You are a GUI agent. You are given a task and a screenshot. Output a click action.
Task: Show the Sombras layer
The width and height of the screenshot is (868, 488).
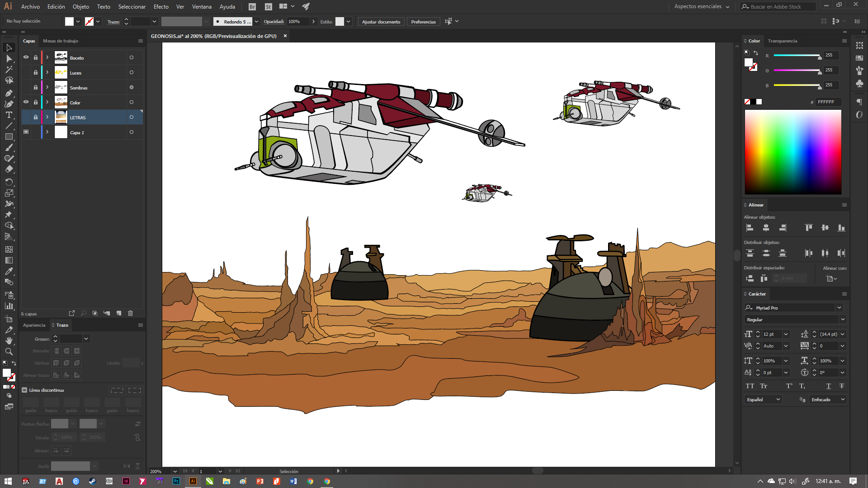pos(26,87)
